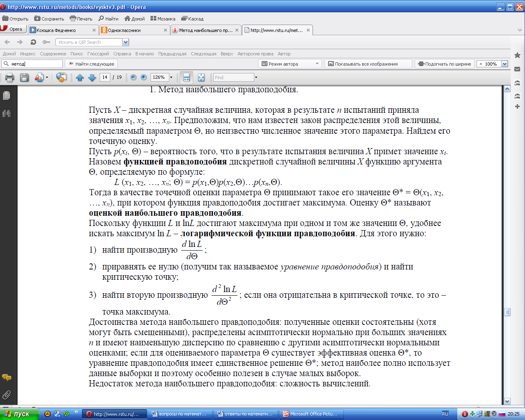The width and height of the screenshot is (525, 420).
Task: Toggle fit width scrolling mode icon
Action: point(186,77)
